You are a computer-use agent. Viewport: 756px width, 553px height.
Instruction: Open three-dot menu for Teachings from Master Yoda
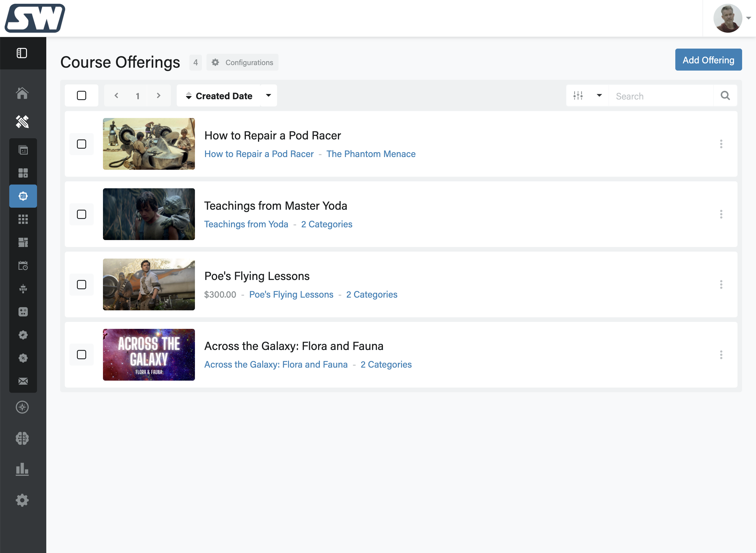pyautogui.click(x=721, y=214)
